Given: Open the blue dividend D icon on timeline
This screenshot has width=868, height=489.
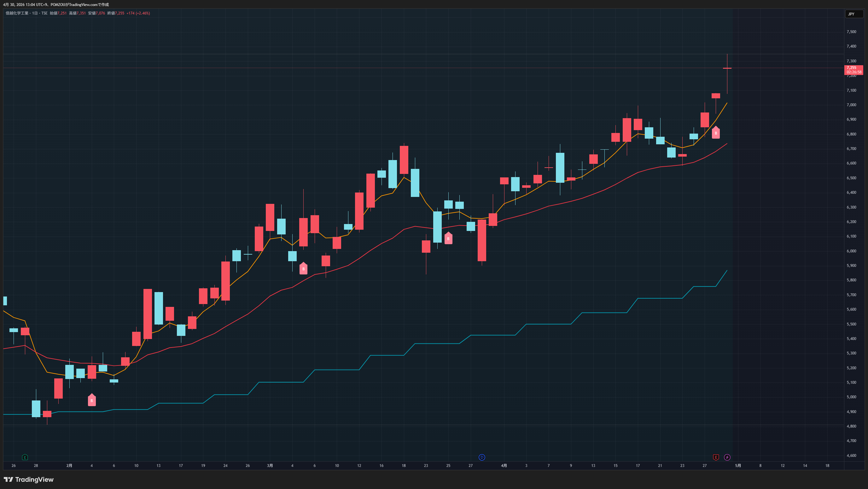Looking at the screenshot, I should pyautogui.click(x=482, y=457).
